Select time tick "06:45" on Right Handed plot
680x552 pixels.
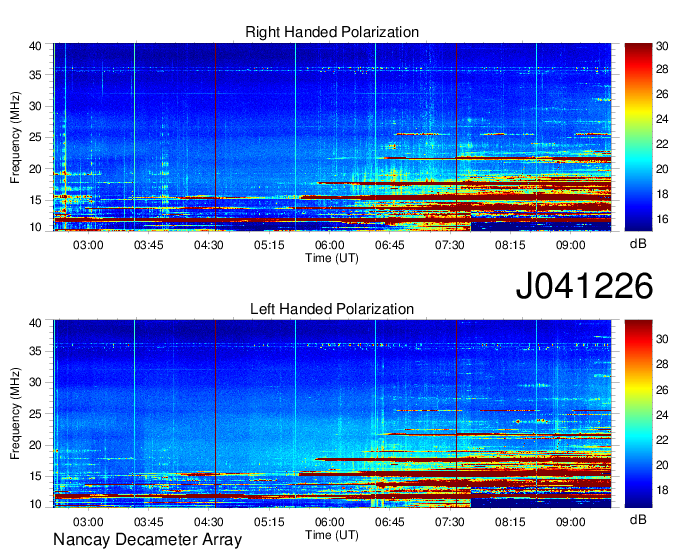[389, 245]
